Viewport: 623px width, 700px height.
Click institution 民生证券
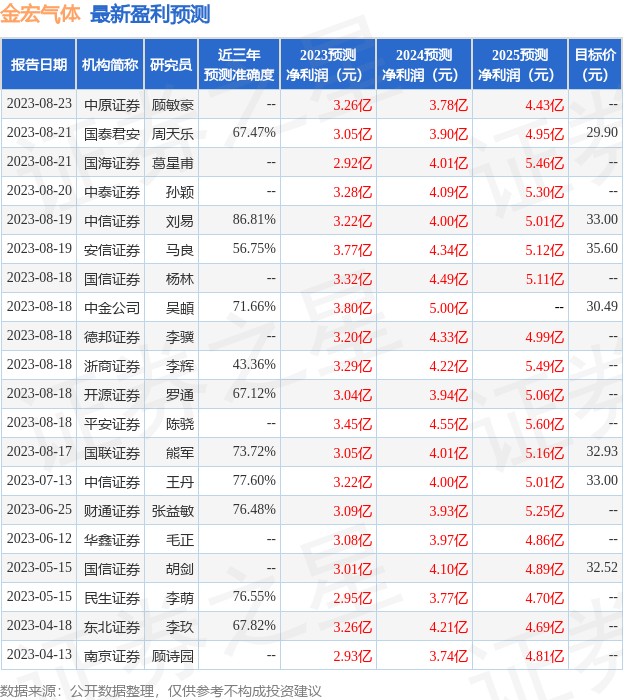(x=112, y=598)
